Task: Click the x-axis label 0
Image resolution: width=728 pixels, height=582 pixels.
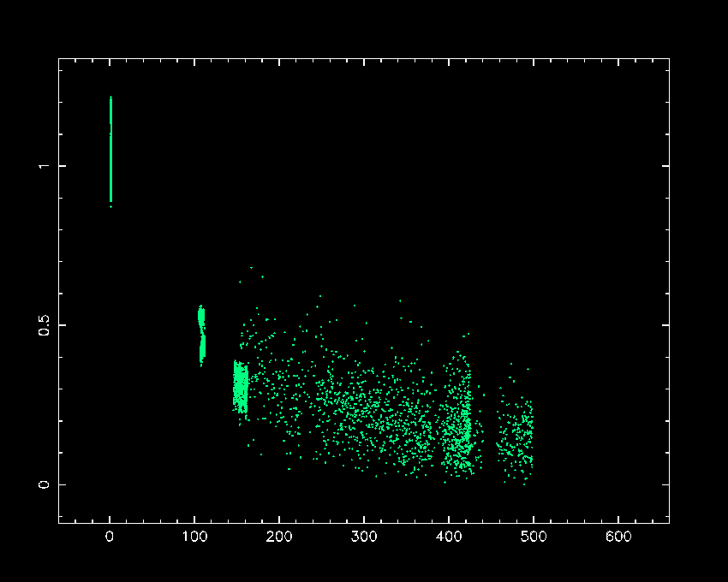Action: pyautogui.click(x=110, y=537)
